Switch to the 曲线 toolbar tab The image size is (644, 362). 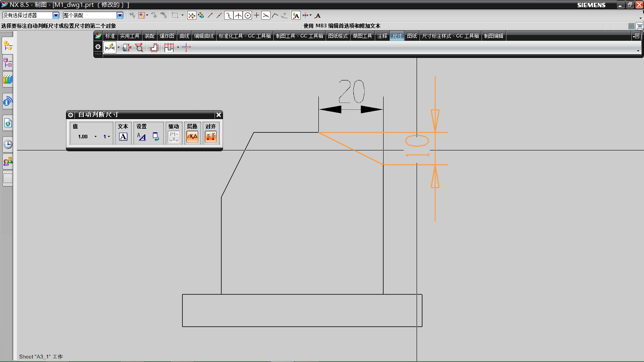coord(184,36)
